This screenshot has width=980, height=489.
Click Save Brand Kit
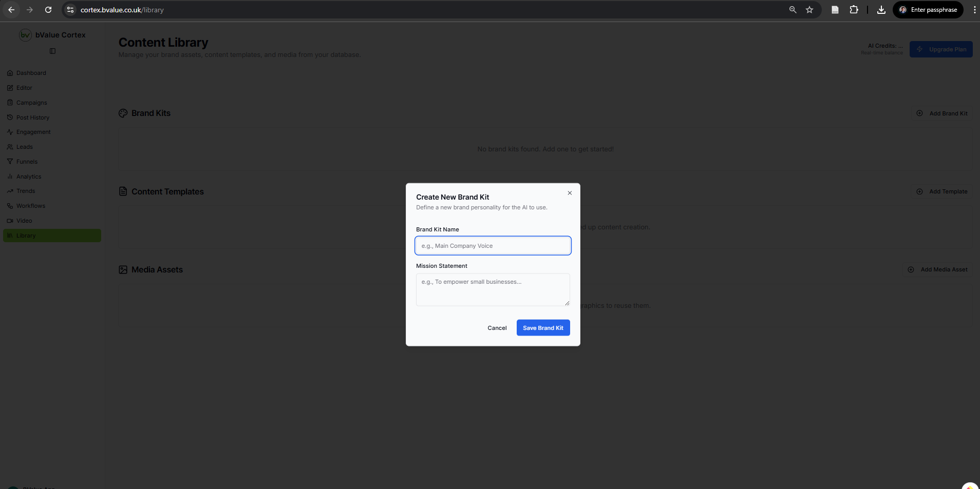[543, 327]
